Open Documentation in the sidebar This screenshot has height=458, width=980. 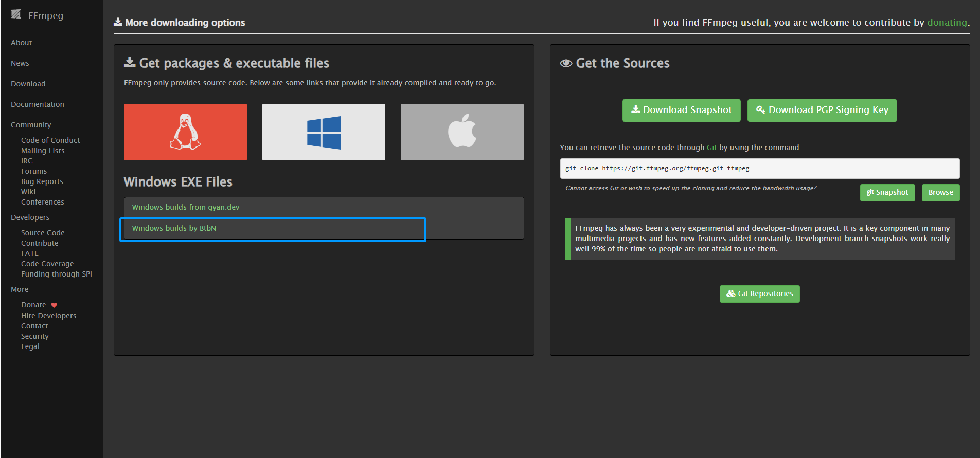pyautogui.click(x=38, y=104)
